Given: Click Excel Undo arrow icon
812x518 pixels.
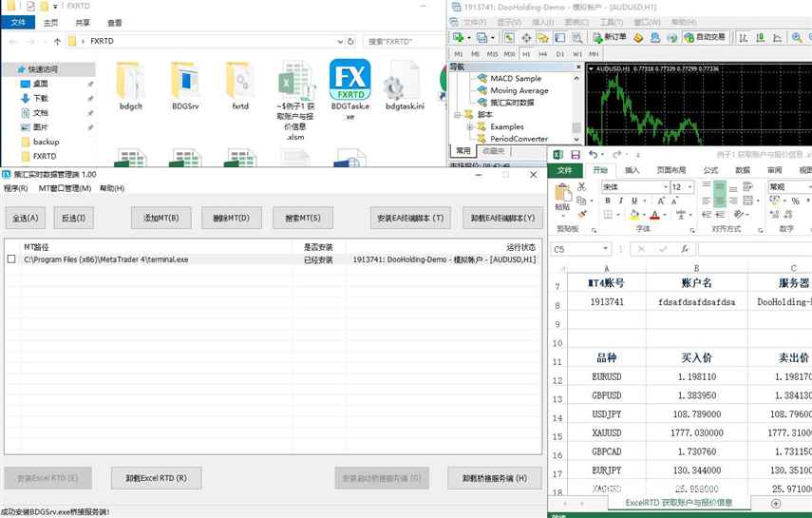Looking at the screenshot, I should [x=594, y=155].
